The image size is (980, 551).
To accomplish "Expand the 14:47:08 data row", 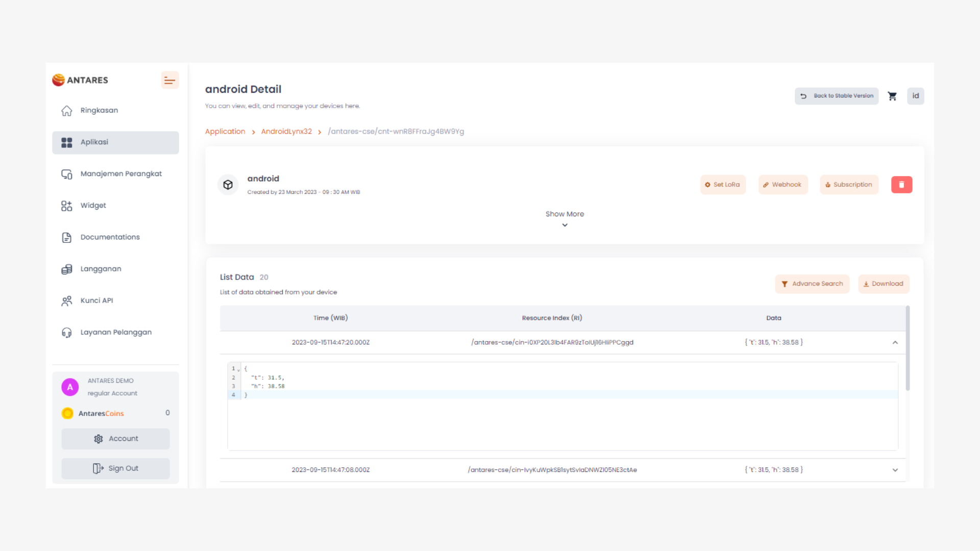I will click(x=895, y=470).
